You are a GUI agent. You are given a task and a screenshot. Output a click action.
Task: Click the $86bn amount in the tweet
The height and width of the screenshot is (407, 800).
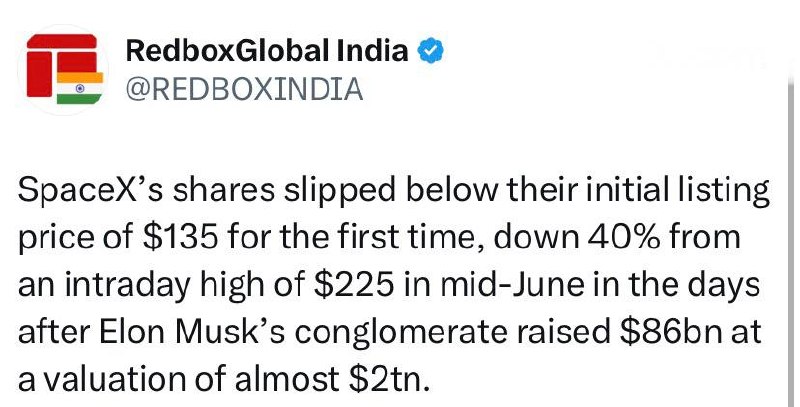pos(671,332)
